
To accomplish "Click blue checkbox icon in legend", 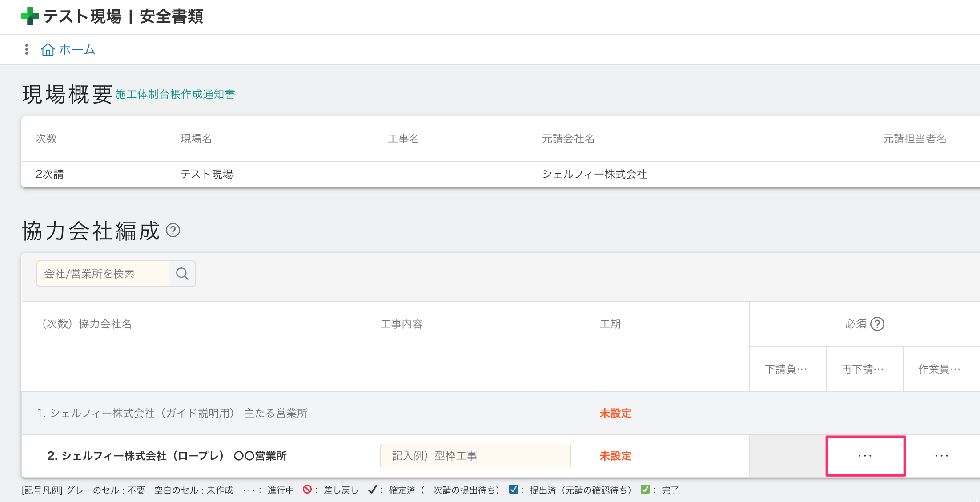I will pos(513,490).
